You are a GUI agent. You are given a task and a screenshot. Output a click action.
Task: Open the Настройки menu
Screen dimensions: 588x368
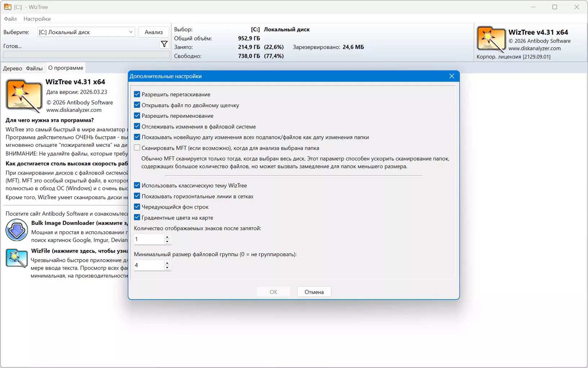coord(37,19)
